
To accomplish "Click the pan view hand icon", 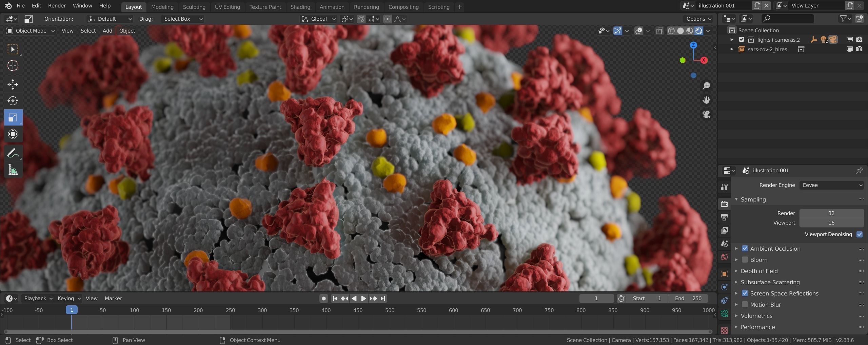I will [706, 100].
